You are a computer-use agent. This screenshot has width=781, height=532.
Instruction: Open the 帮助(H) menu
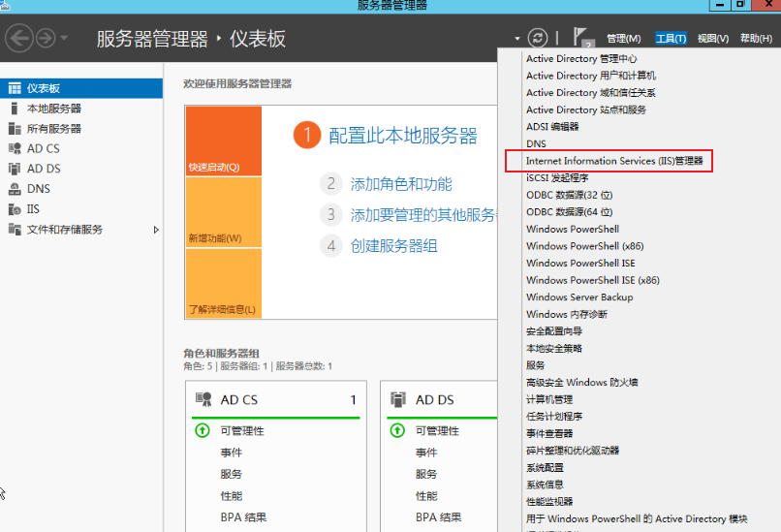(x=756, y=39)
